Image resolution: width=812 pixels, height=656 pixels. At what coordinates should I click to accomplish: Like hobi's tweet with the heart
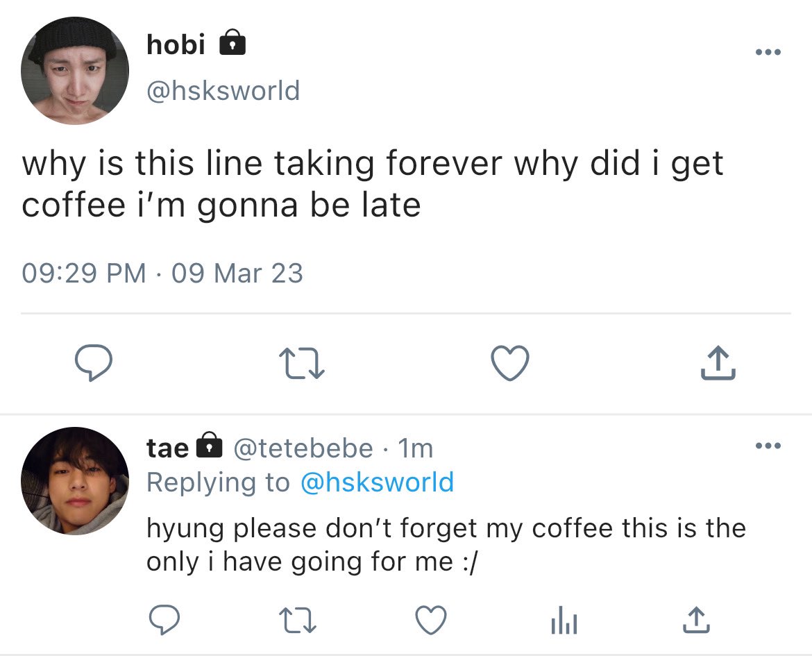coord(510,363)
